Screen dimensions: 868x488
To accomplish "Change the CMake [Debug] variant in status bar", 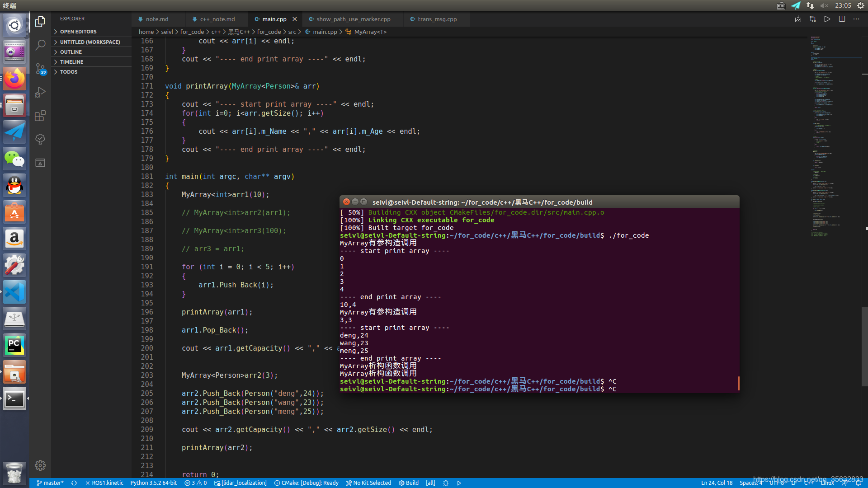I will click(307, 483).
